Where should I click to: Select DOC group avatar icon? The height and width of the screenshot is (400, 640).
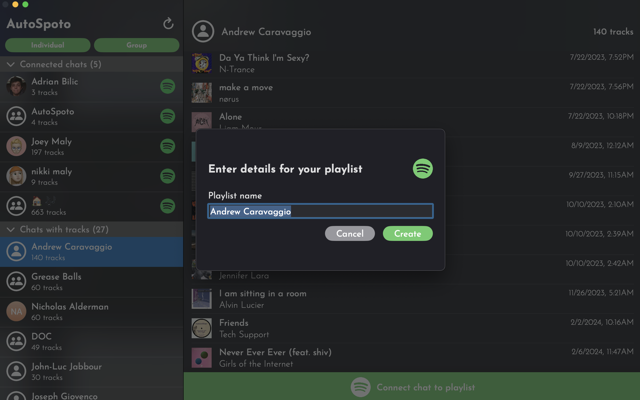coord(16,341)
